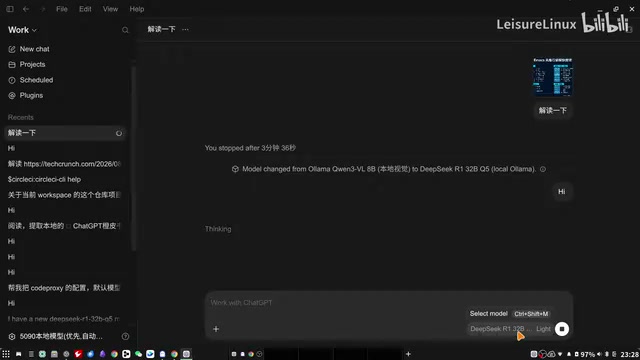The width and height of the screenshot is (640, 360).
Task: Toggle the sidebar panel icon
Action: point(10,9)
